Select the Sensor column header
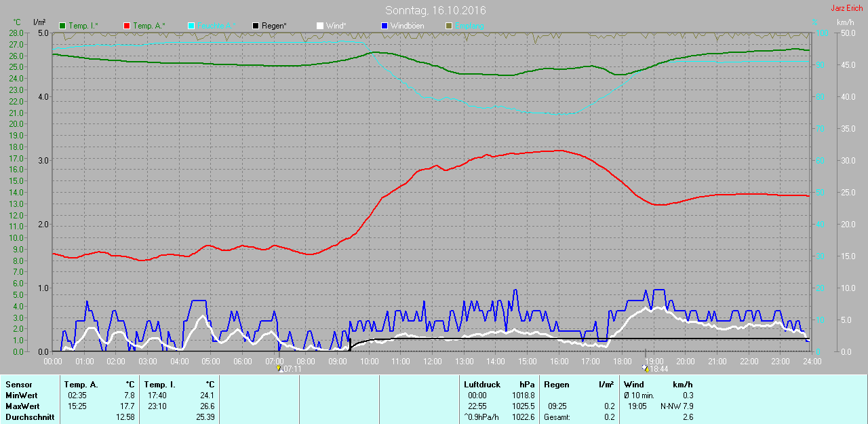 point(18,385)
